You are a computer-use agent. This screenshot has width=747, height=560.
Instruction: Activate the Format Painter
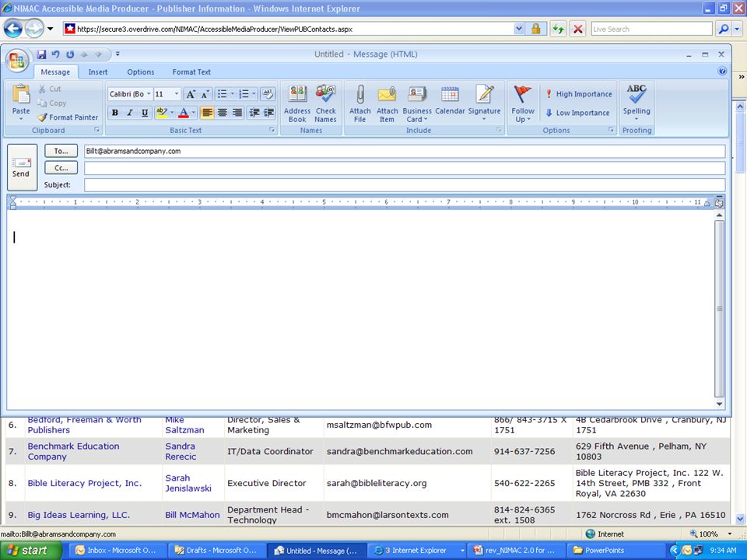[68, 117]
